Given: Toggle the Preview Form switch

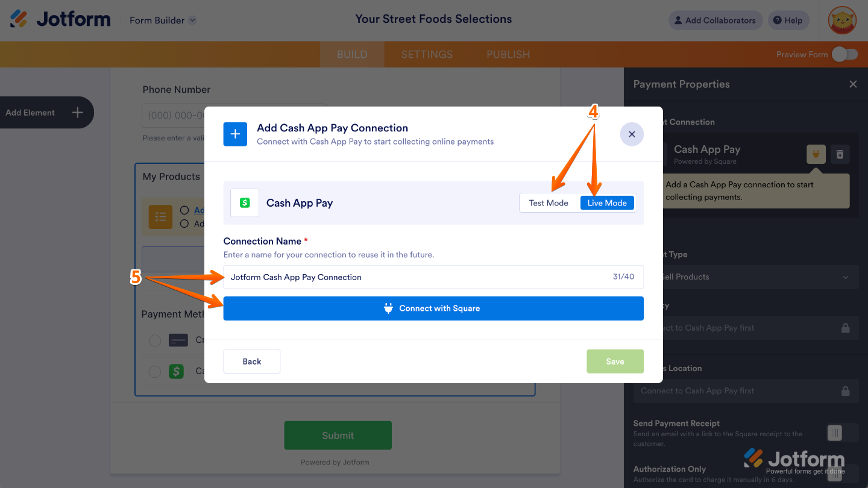Looking at the screenshot, I should point(844,54).
